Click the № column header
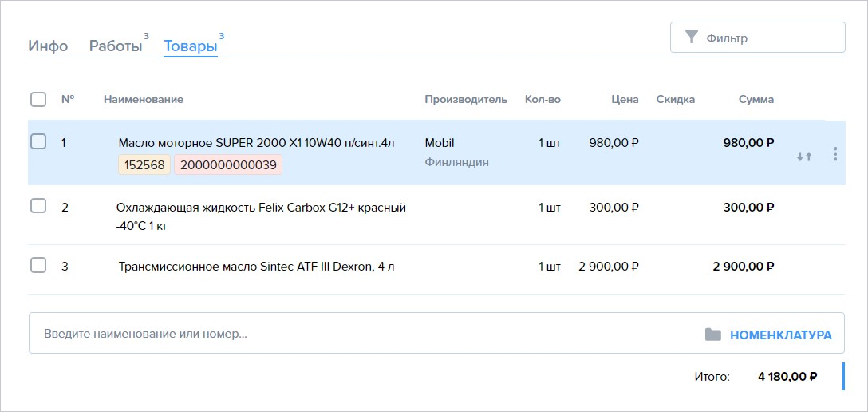This screenshot has height=412, width=868. 68,100
